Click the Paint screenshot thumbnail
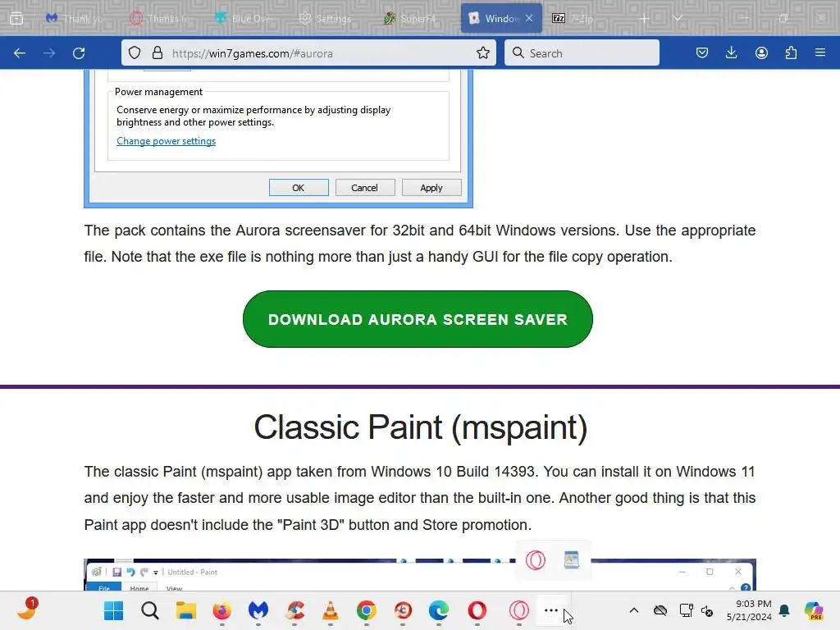This screenshot has height=630, width=840. click(420, 574)
